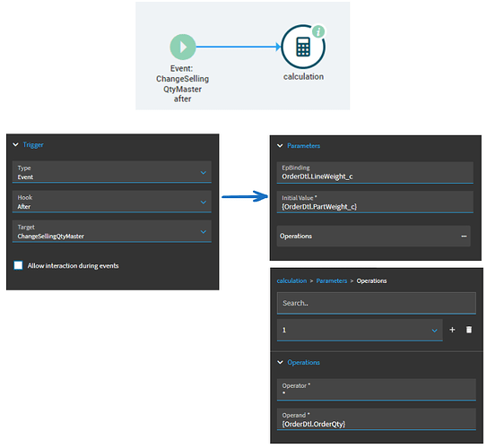
Task: Open Operations ellipsis in Parameters panel
Action: [x=464, y=237]
